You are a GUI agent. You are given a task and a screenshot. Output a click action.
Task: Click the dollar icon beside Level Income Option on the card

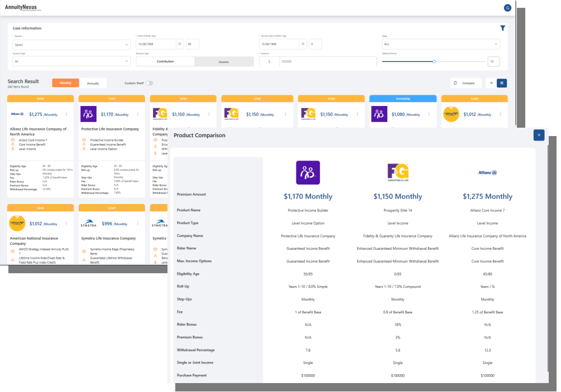click(x=84, y=149)
